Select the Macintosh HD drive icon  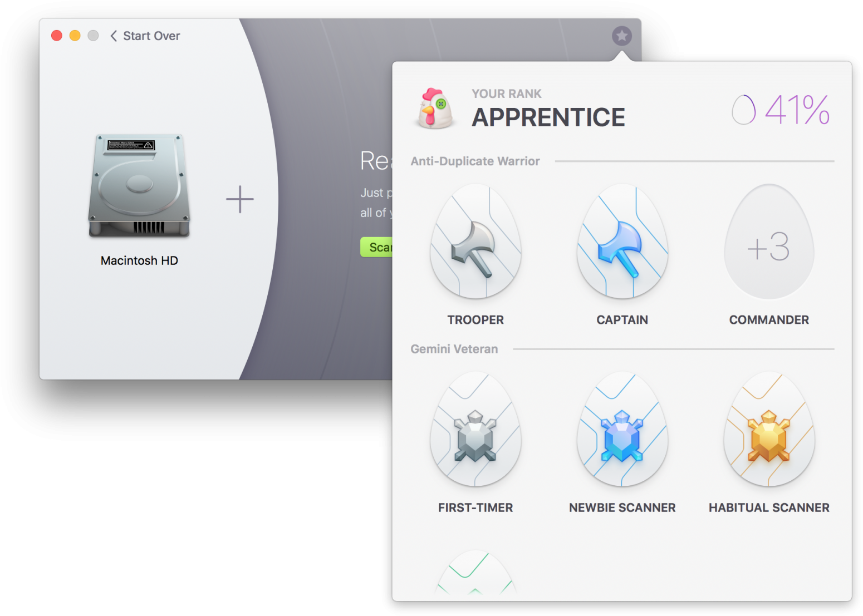(x=139, y=186)
